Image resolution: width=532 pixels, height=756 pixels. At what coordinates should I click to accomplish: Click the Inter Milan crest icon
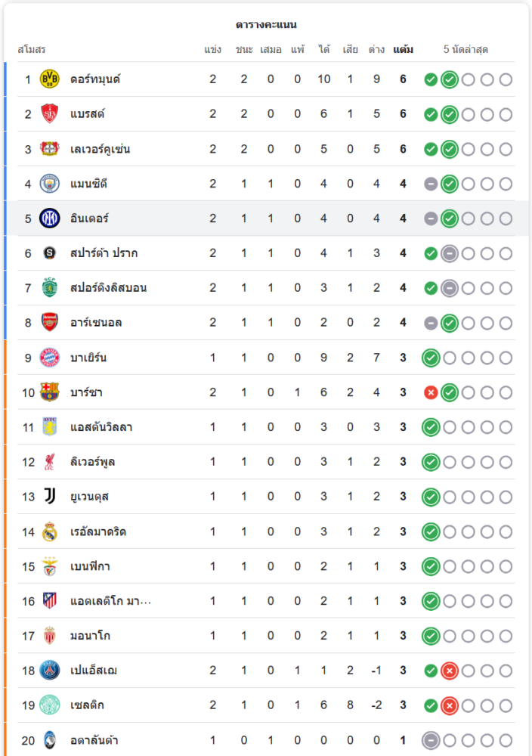49,218
